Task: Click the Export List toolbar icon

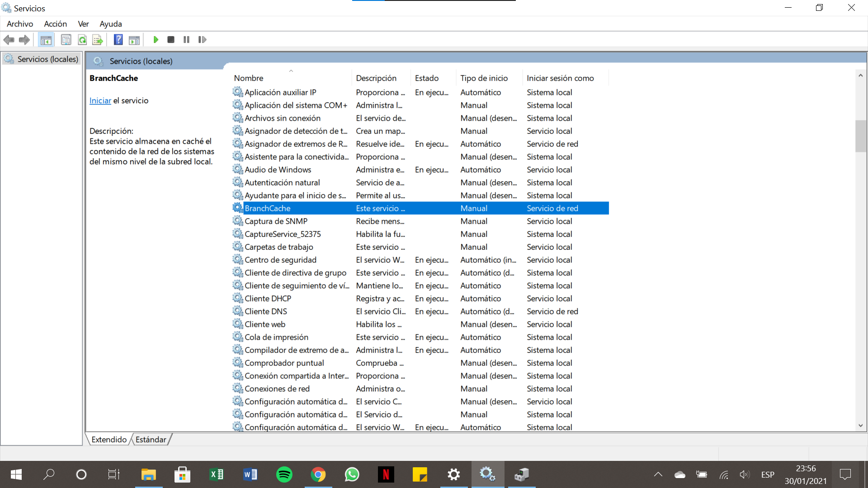Action: click(98, 40)
